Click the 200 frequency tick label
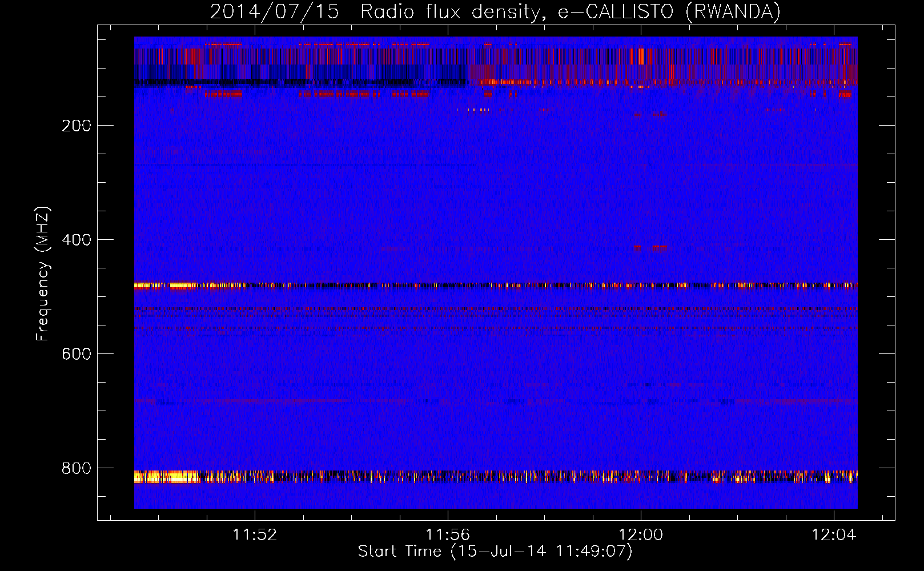The image size is (924, 571). [77, 126]
